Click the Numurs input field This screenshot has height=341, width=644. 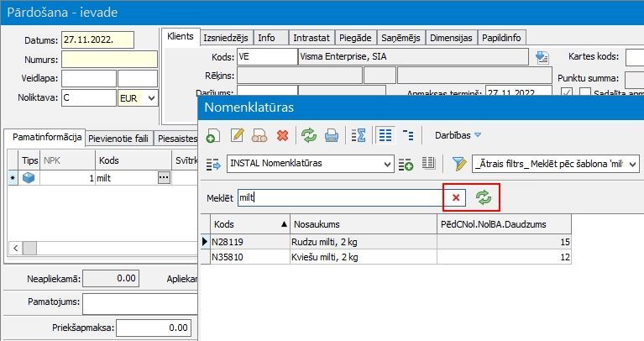pyautogui.click(x=109, y=59)
